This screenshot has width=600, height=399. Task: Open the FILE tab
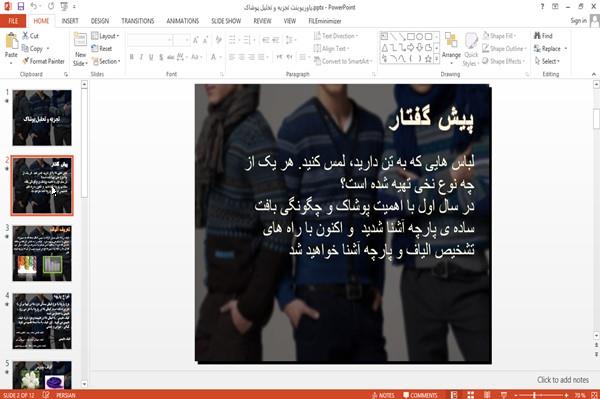(x=13, y=21)
